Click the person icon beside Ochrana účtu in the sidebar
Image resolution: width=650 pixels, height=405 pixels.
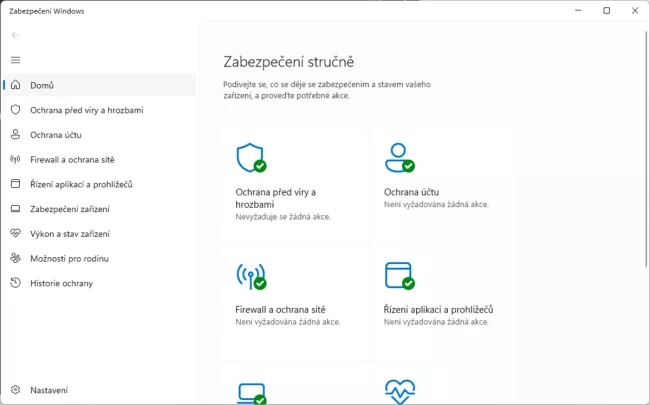pyautogui.click(x=15, y=134)
